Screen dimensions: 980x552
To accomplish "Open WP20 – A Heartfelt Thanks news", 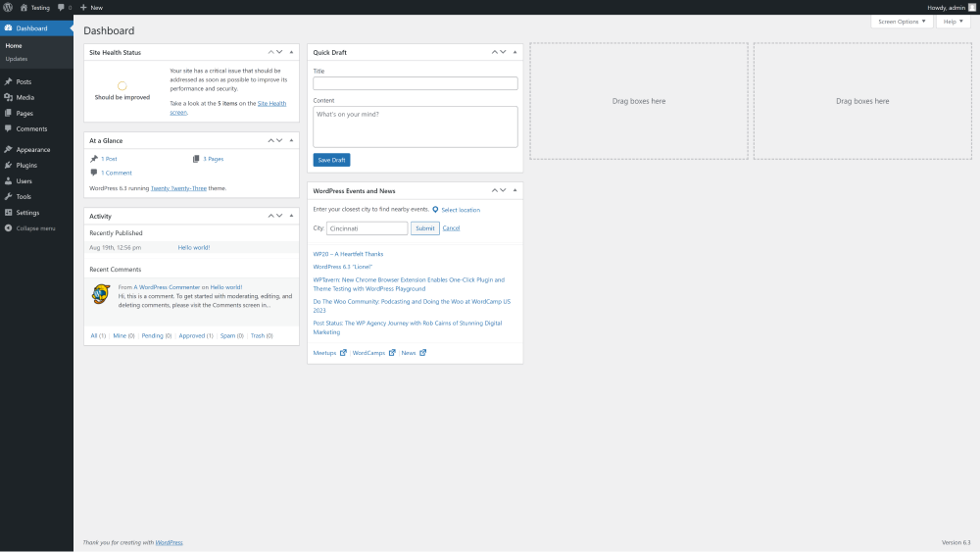I will coord(348,254).
